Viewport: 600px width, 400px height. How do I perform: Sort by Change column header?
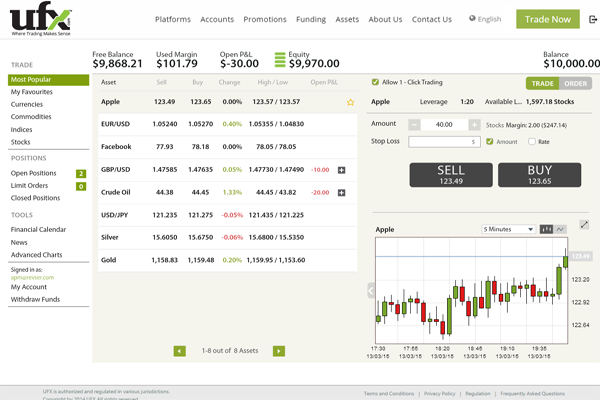pyautogui.click(x=229, y=82)
